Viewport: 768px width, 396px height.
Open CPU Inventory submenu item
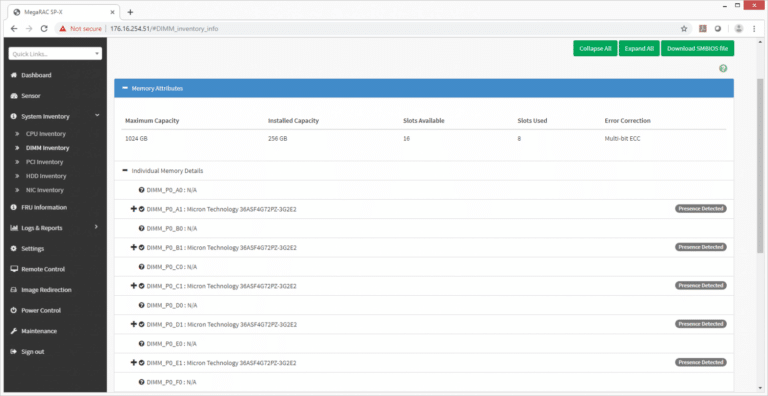[46, 134]
